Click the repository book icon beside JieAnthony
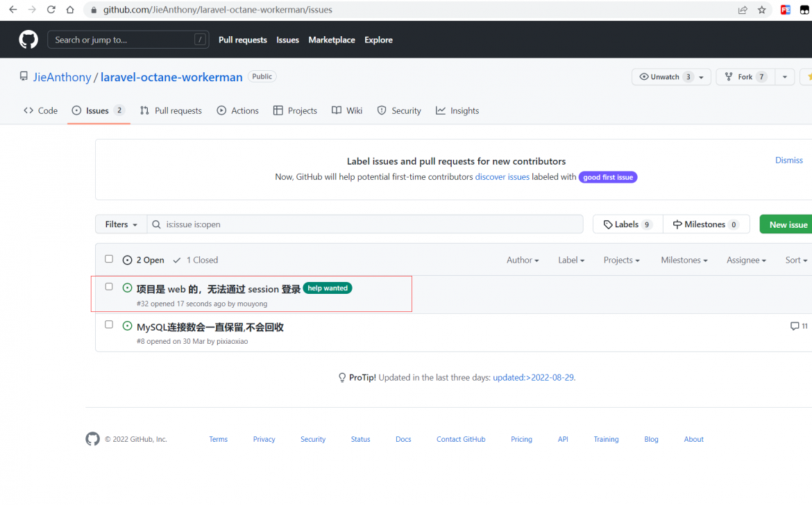 (24, 76)
